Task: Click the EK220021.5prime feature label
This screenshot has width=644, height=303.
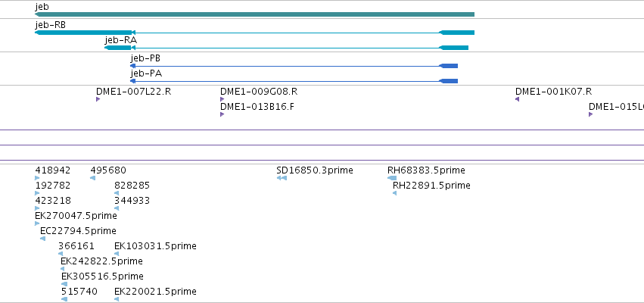Action: pos(155,292)
